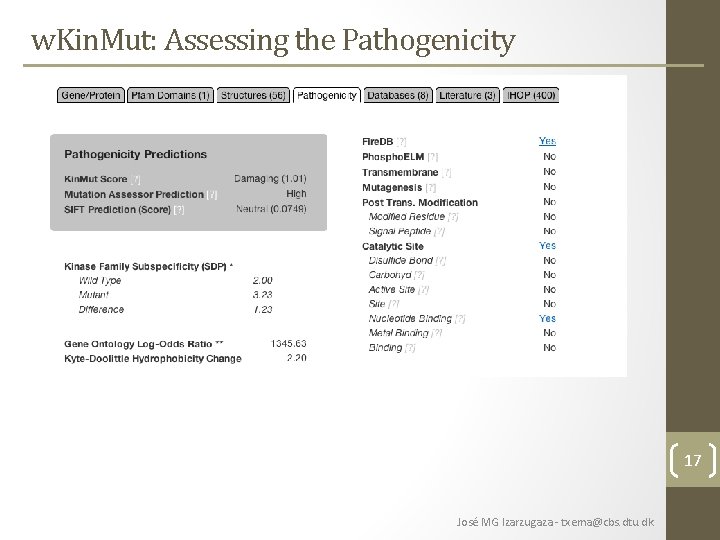This screenshot has width=720, height=540.
Task: Open help icon next to PhosphoELM
Action: pyautogui.click(x=433, y=157)
